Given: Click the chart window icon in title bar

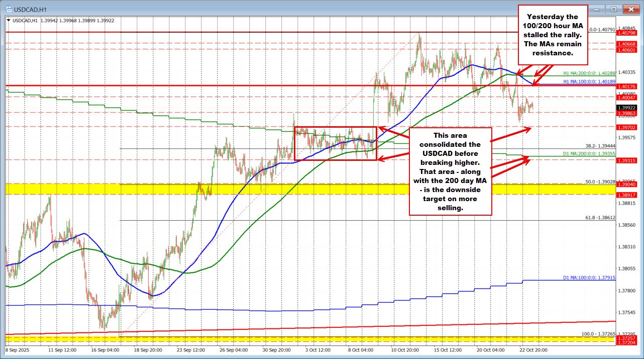Looking at the screenshot, I should (9, 9).
